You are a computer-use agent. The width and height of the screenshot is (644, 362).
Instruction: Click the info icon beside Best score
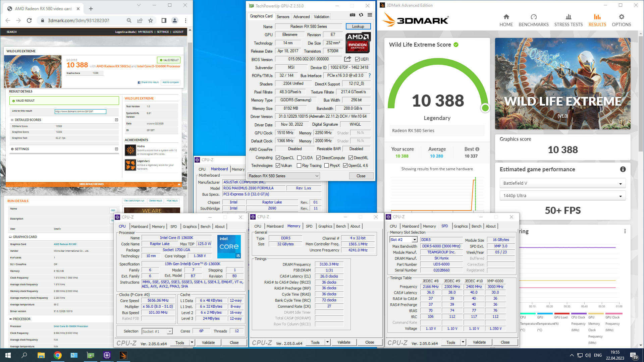(x=477, y=149)
